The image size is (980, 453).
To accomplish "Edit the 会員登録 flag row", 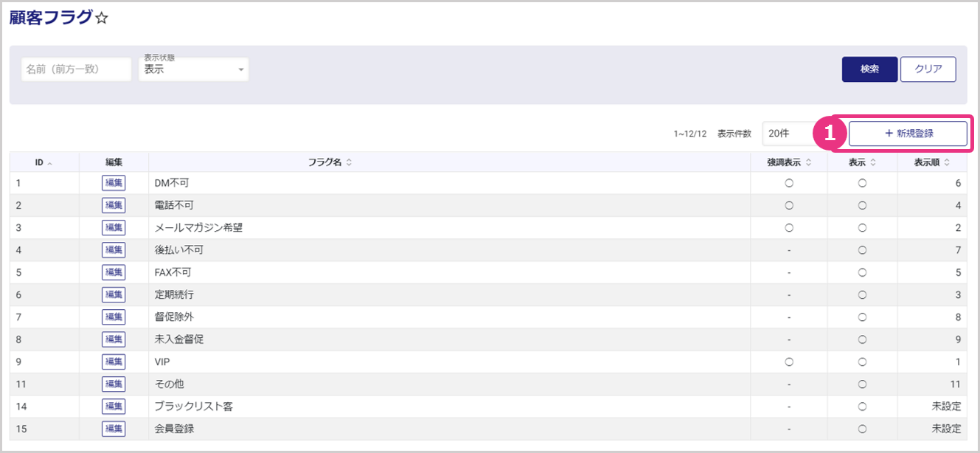I will coord(114,429).
